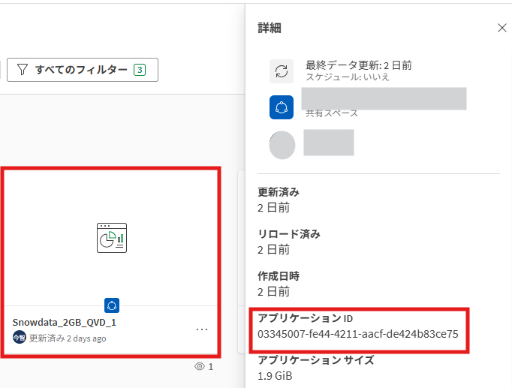Open the three-dot menu on Snowdata_2GB_QVD_1
This screenshot has width=512, height=388.
click(202, 329)
